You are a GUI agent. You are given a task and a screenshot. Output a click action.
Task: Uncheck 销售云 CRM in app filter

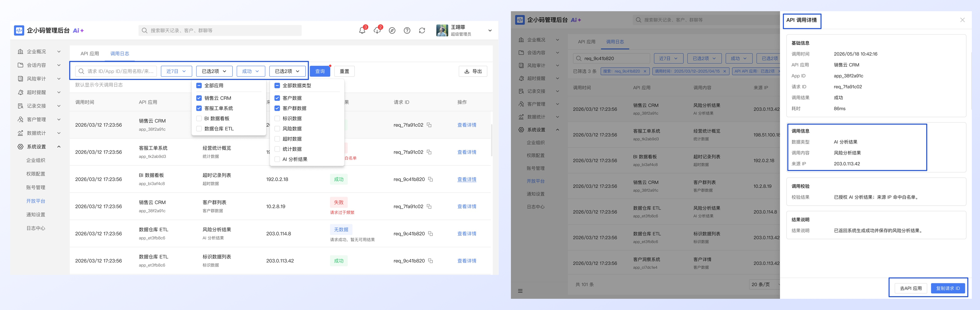pyautogui.click(x=199, y=98)
